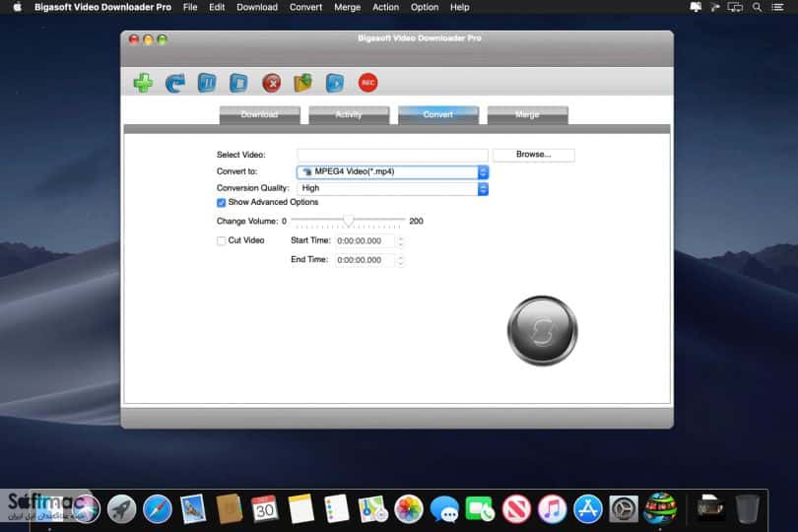
Task: Open Reminders from the Dock
Action: coord(336,508)
